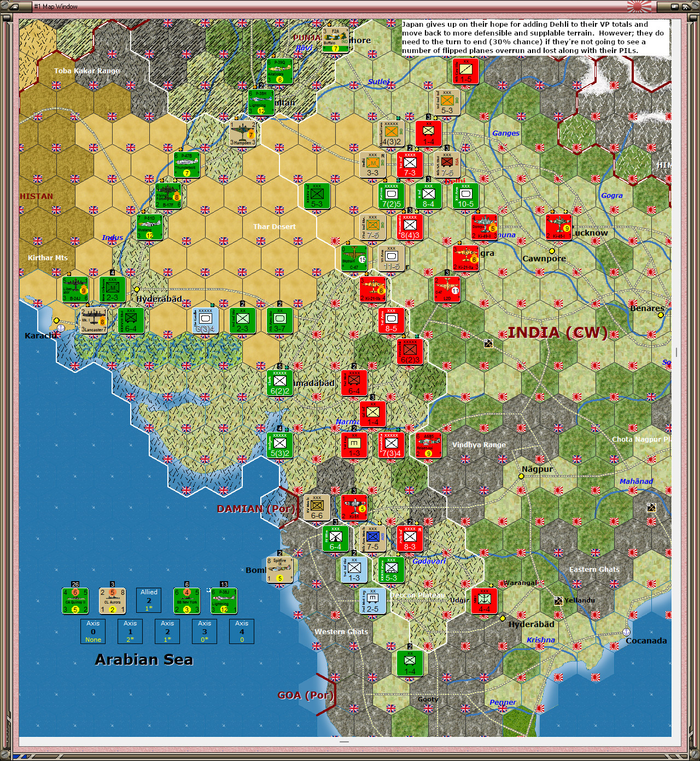
Task: Click the Cocanada port label
Action: [646, 641]
